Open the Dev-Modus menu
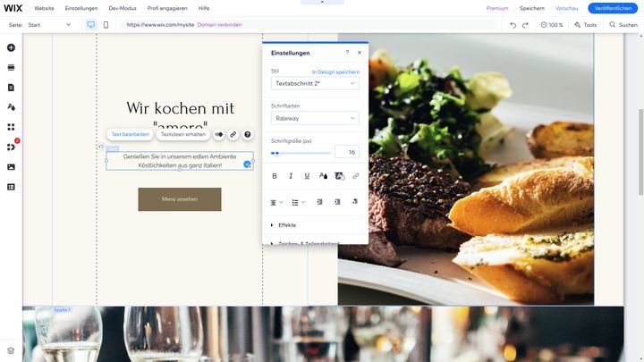Viewport: 644px width, 362px height. coord(123,8)
